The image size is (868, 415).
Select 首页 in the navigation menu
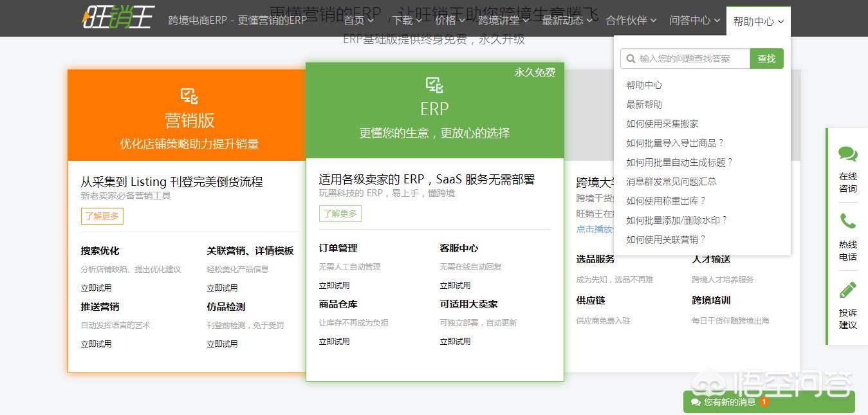355,20
